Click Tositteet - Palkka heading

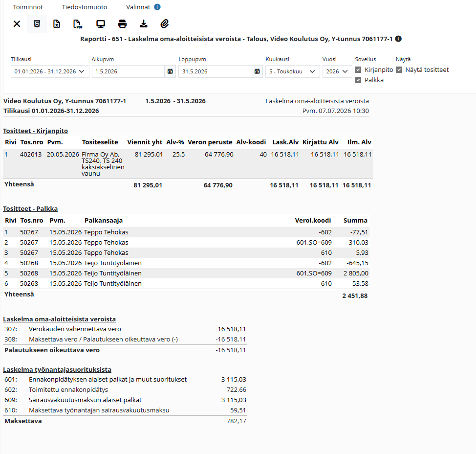coord(30,209)
